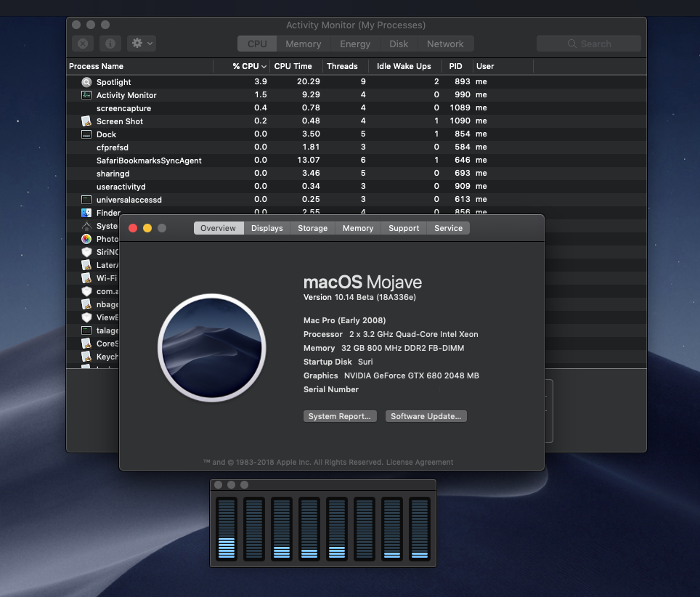Open the Storage tab
700x597 pixels.
pyautogui.click(x=312, y=228)
